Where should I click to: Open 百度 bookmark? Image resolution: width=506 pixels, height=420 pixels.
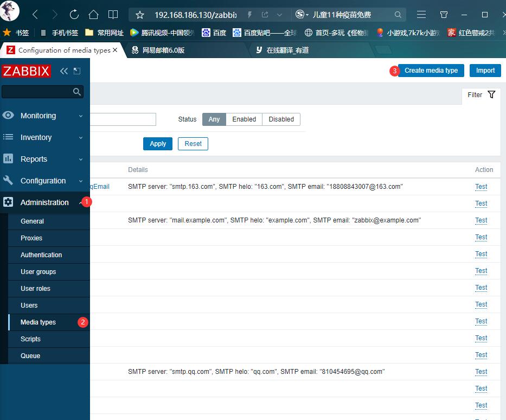pyautogui.click(x=214, y=33)
